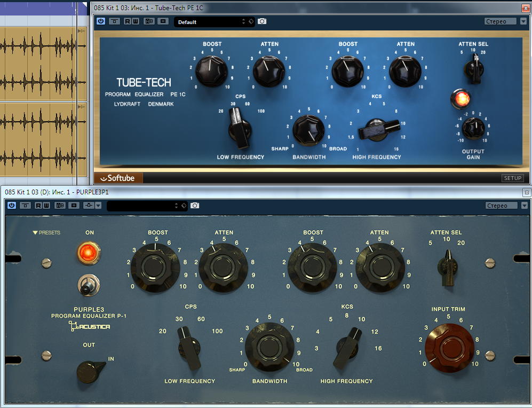Screen dimensions: 532x408
Task: Click upper audio waveform clip in project
Action: click(x=43, y=64)
